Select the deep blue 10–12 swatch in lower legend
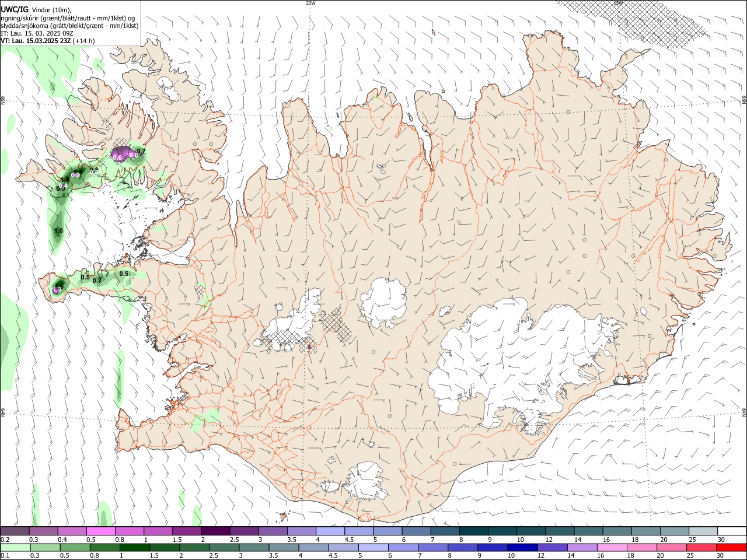747x560 pixels. [522, 548]
